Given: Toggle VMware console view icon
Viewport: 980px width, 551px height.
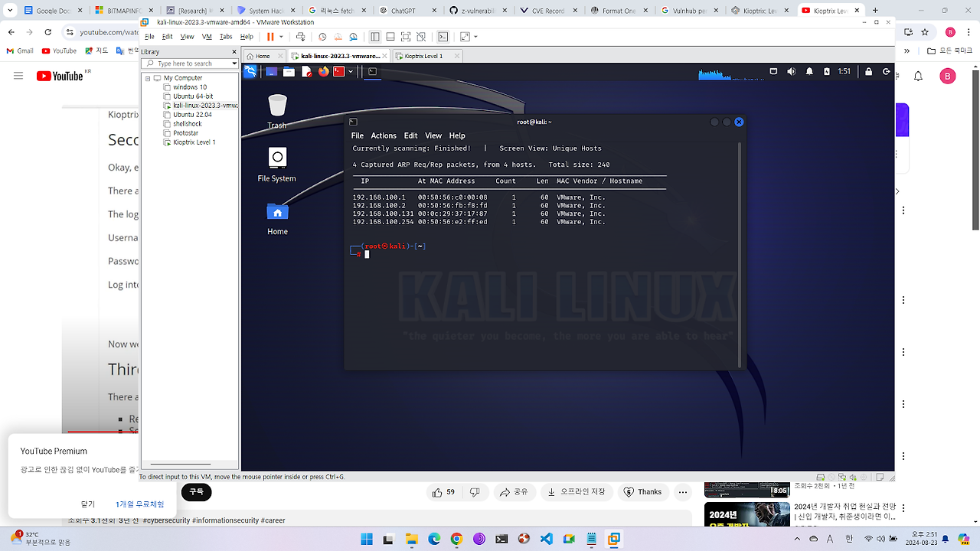Looking at the screenshot, I should pos(443,37).
